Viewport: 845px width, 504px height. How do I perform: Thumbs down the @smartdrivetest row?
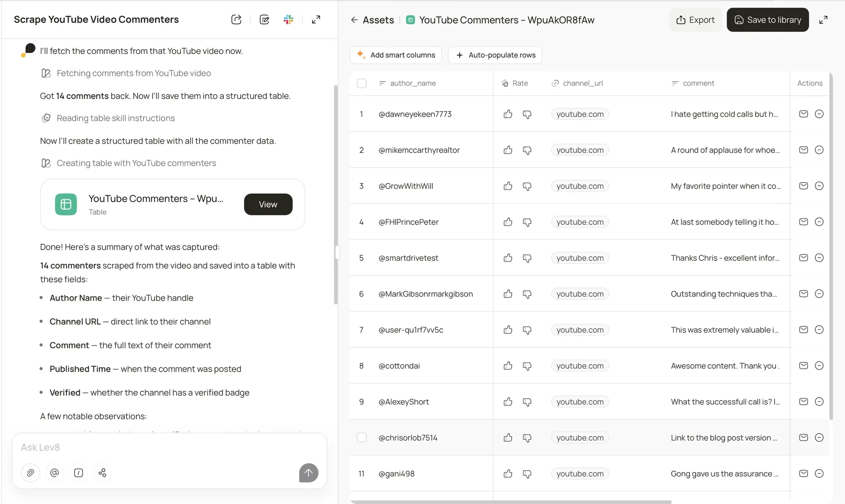tap(527, 258)
